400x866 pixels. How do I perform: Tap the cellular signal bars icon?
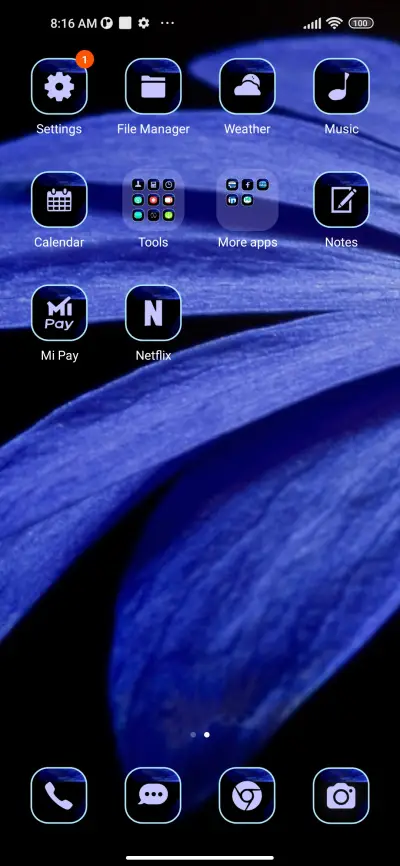[x=312, y=24]
